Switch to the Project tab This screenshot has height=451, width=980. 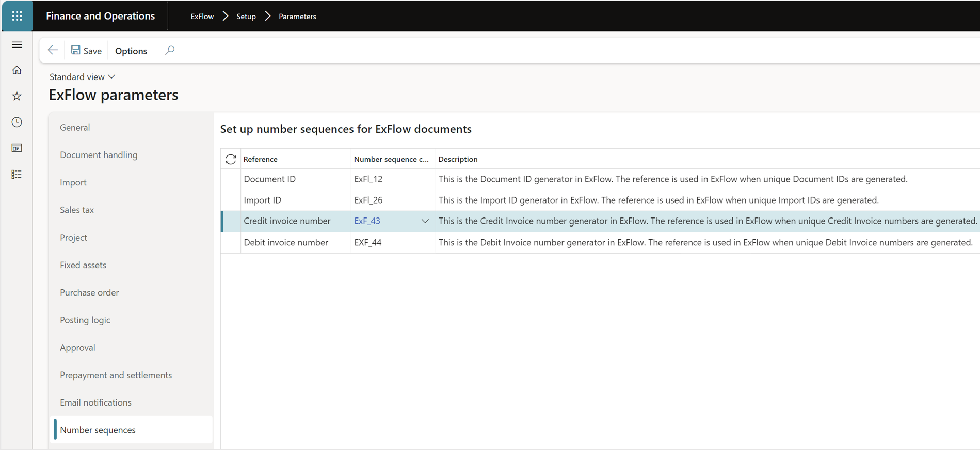[73, 238]
